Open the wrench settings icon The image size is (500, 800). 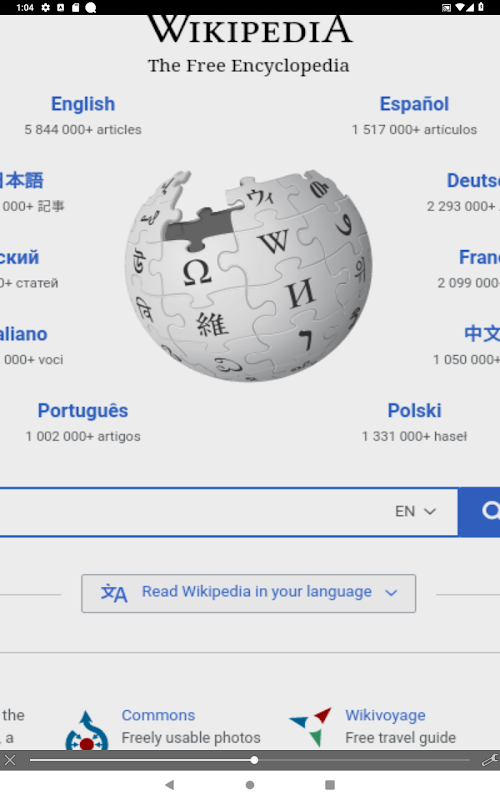tap(490, 760)
